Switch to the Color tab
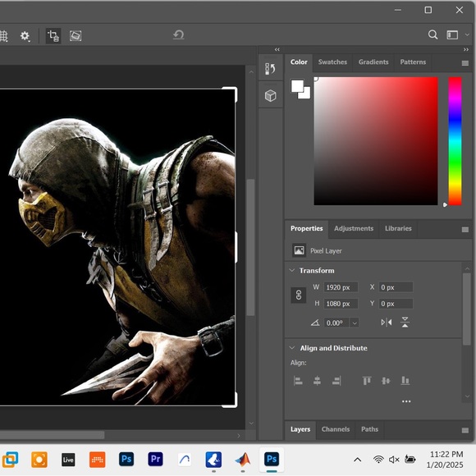The width and height of the screenshot is (476, 476). tap(299, 62)
